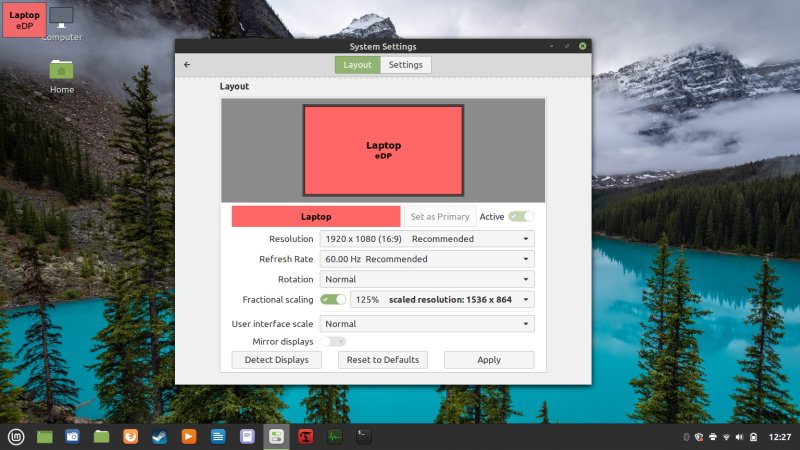Image resolution: width=800 pixels, height=450 pixels.
Task: Launch the system monitor from panel
Action: coord(334,437)
